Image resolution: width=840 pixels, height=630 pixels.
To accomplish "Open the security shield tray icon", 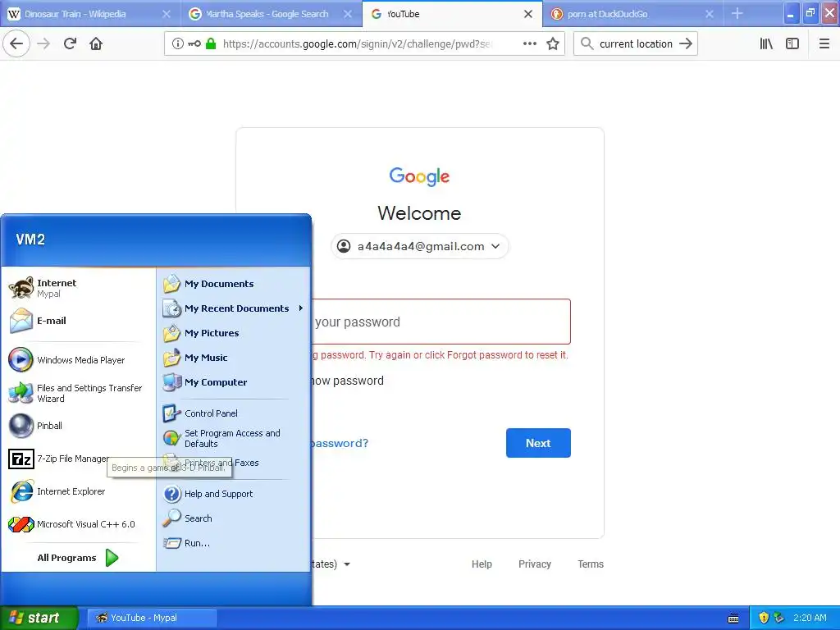I will [x=764, y=618].
